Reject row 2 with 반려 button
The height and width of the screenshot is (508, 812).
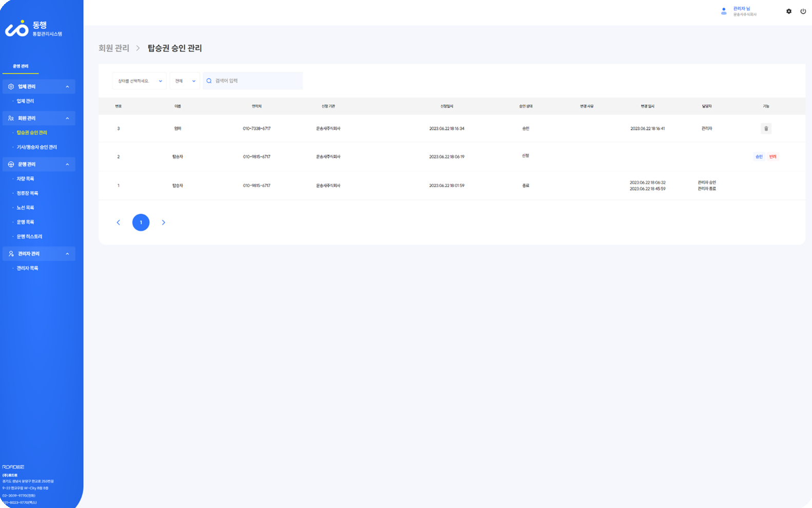click(772, 157)
